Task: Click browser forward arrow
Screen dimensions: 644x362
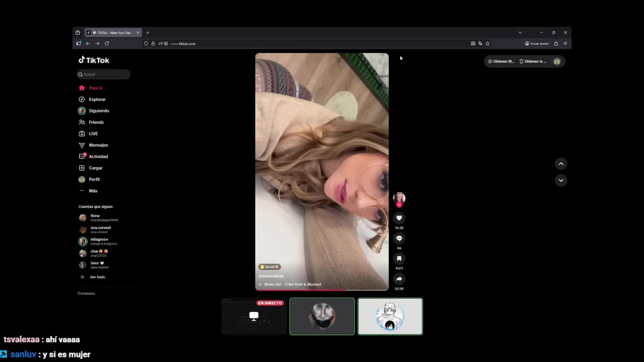Action: (97, 44)
